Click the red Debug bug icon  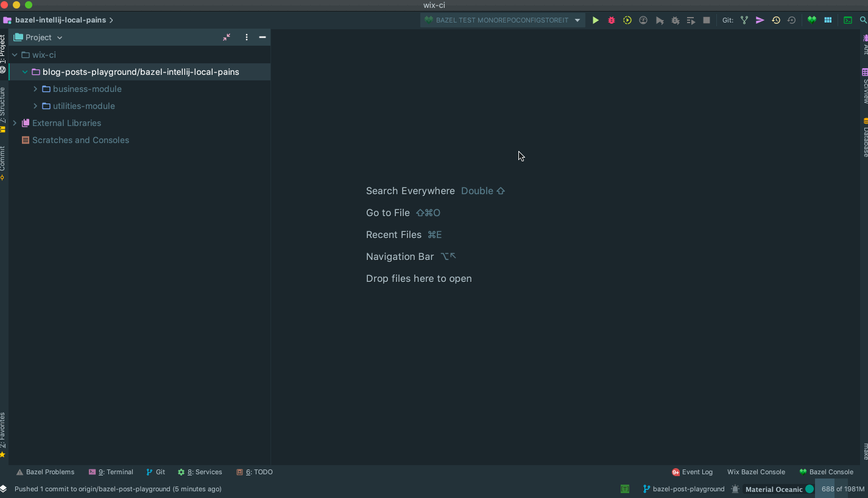click(612, 20)
